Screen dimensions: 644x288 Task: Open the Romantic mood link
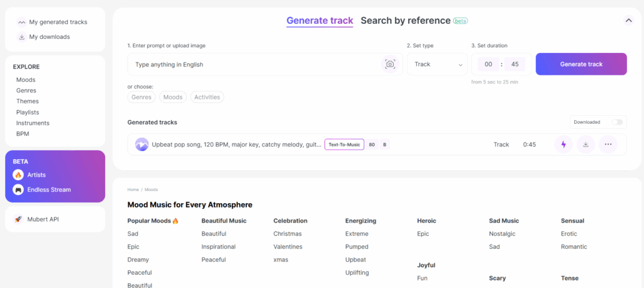pos(574,247)
